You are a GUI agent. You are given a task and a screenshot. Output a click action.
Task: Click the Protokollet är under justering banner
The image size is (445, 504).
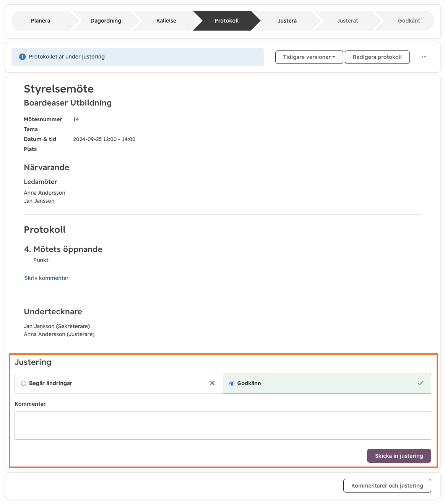tap(138, 57)
